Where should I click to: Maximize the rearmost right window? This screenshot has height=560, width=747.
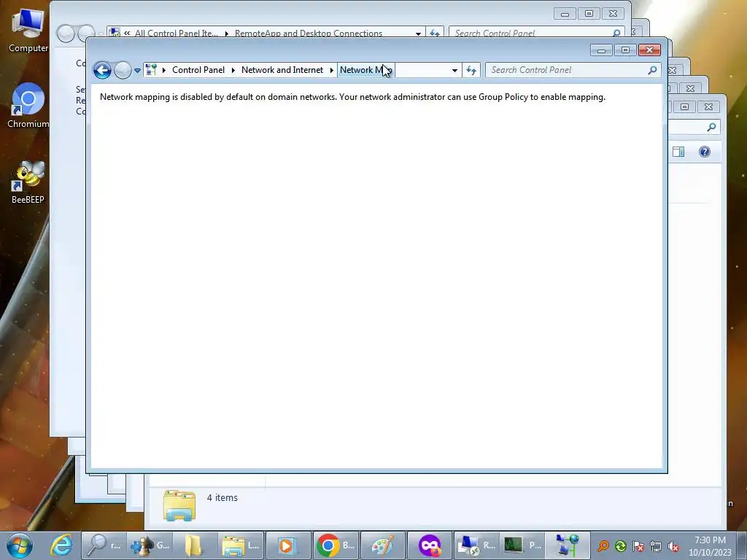684,106
